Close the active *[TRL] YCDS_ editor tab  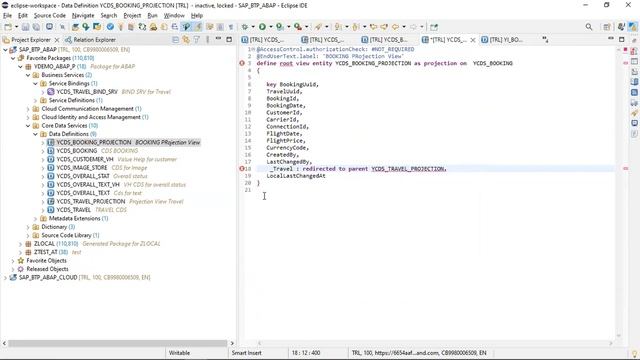473,40
